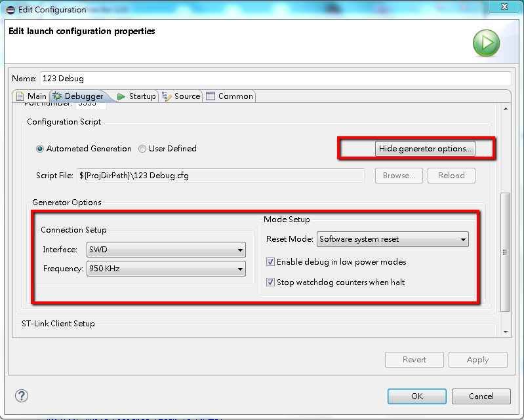Uncheck Stop watchdog counters when halt
The width and height of the screenshot is (524, 420).
271,282
